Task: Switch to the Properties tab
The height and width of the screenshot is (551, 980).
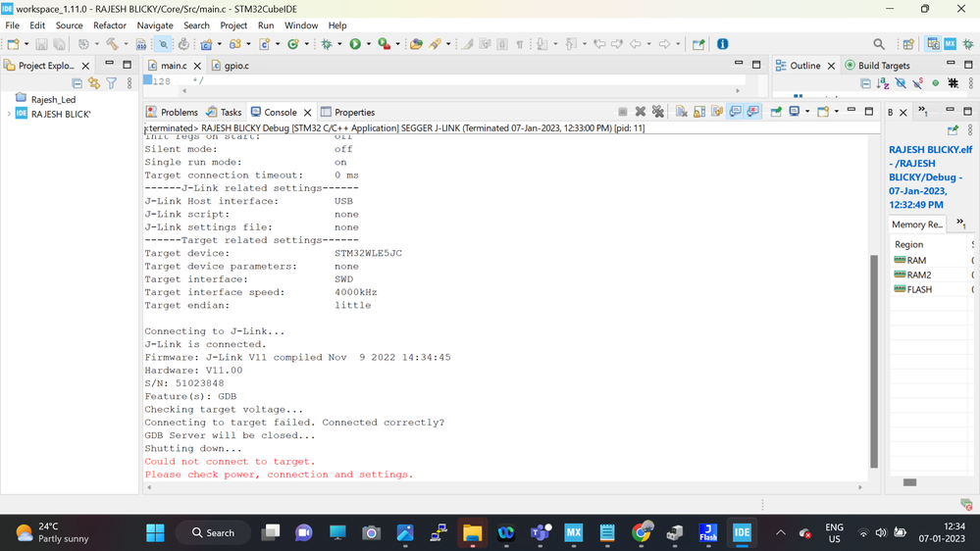Action: (347, 113)
